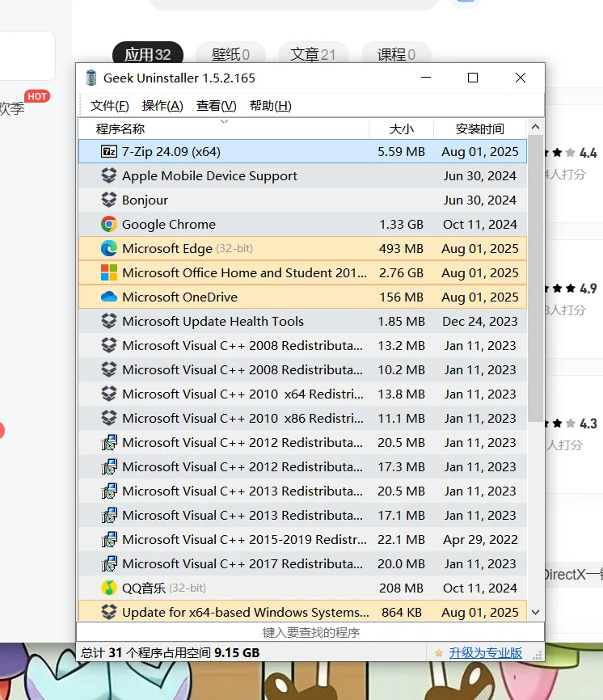Screen dimensions: 603x700
Task: Minimize the Geek Uninstaller window
Action: [x=426, y=78]
